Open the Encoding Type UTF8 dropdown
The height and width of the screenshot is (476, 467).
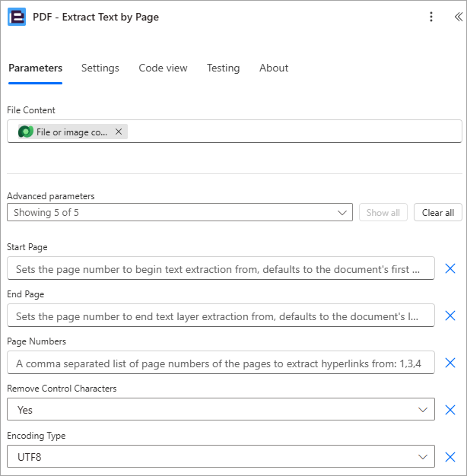(221, 456)
